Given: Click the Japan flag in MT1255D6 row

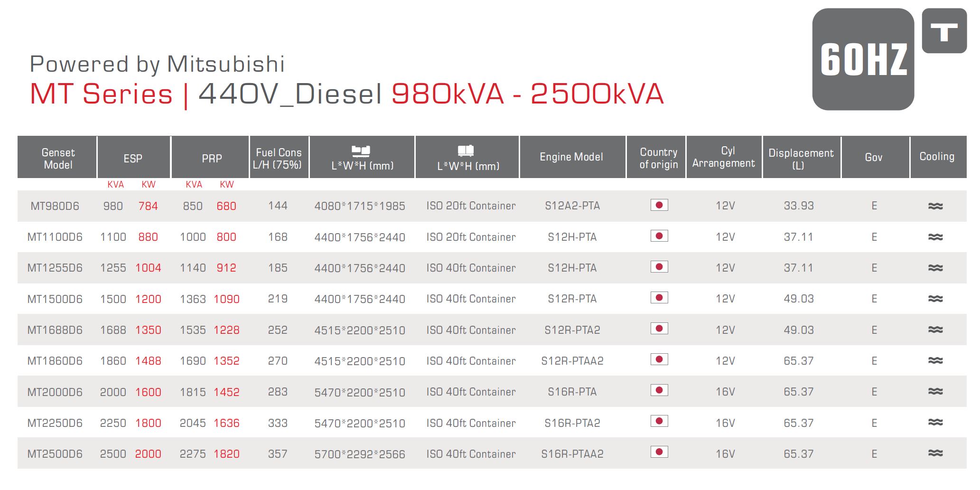Looking at the screenshot, I should pos(659,267).
